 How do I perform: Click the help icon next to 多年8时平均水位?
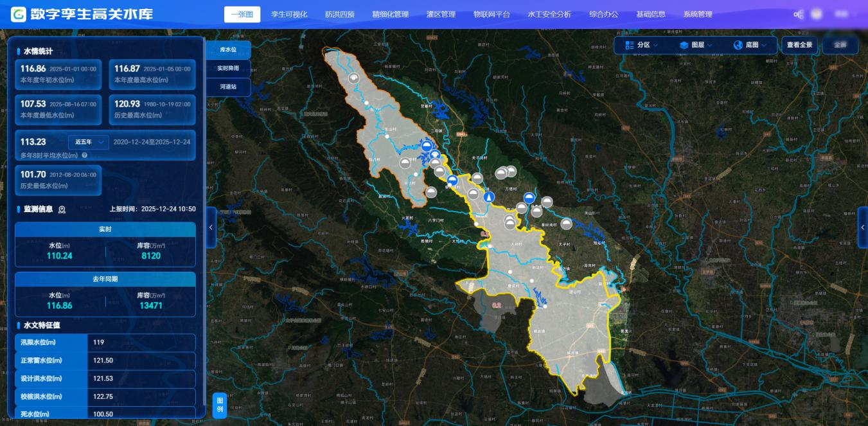(84, 155)
